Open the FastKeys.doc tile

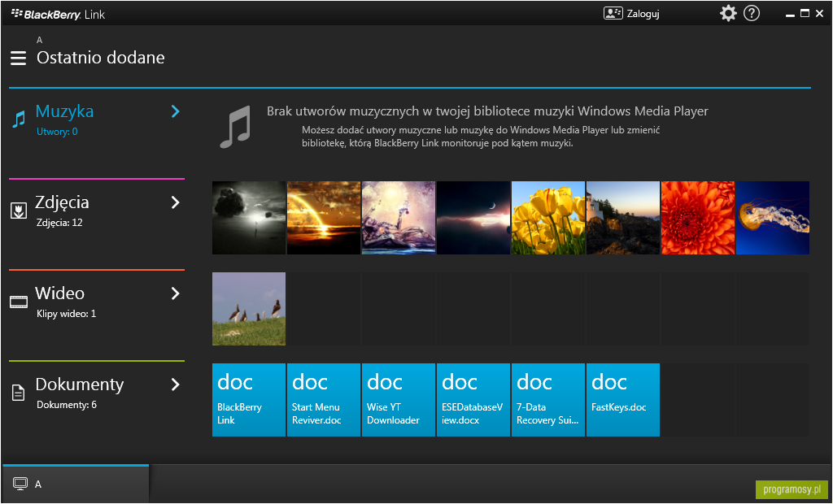(x=623, y=400)
